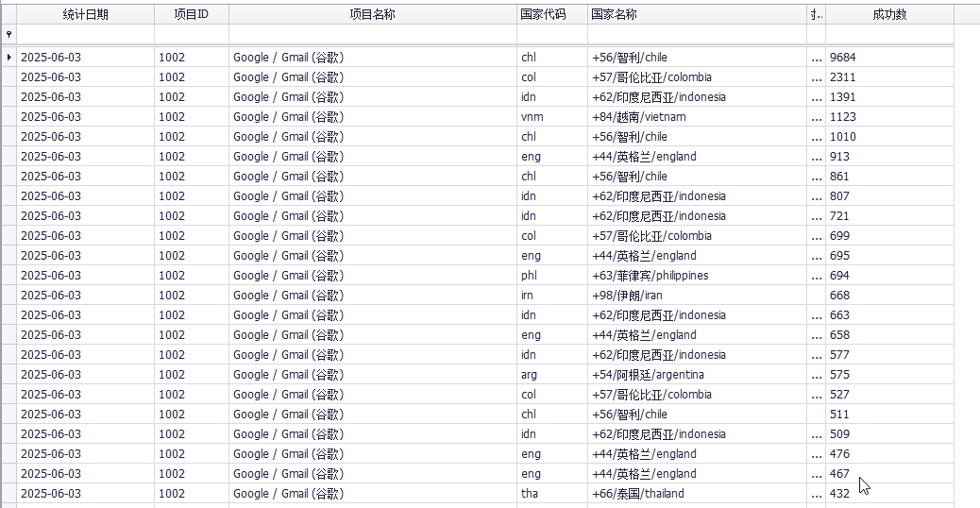The height and width of the screenshot is (508, 980).
Task: Click project ID 1002 in the 861 row
Action: (192, 177)
